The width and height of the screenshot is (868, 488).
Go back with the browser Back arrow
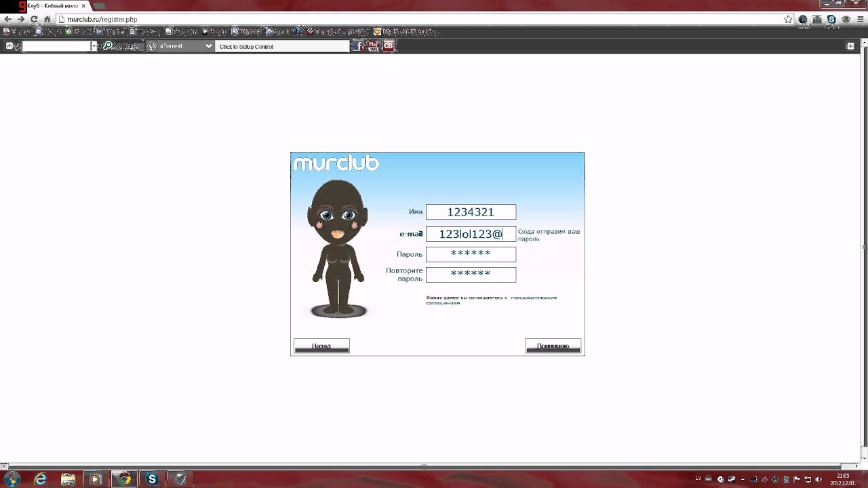[7, 20]
